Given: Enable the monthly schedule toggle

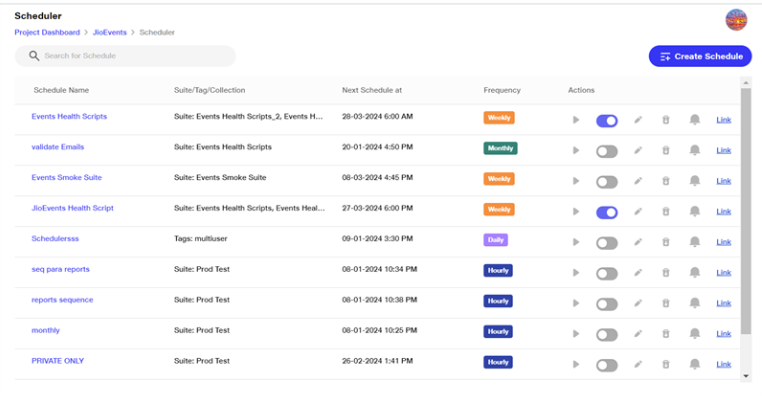Looking at the screenshot, I should click(607, 335).
